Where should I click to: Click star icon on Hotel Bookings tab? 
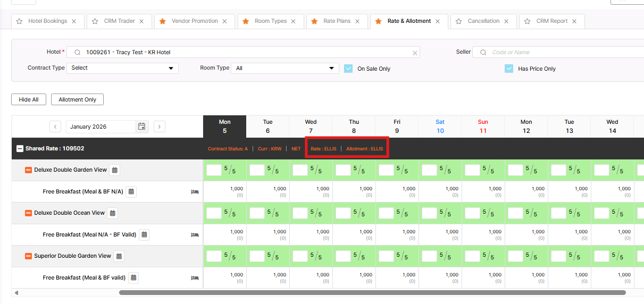coord(19,21)
